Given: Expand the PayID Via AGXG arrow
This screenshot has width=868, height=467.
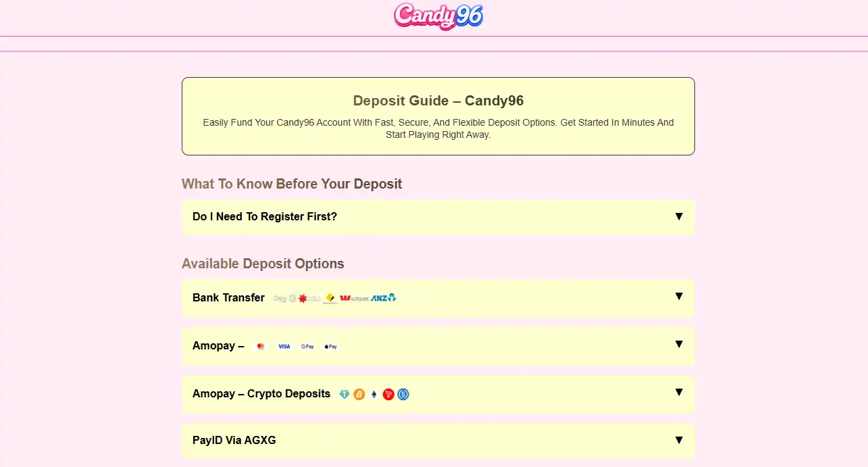Looking at the screenshot, I should pyautogui.click(x=679, y=440).
